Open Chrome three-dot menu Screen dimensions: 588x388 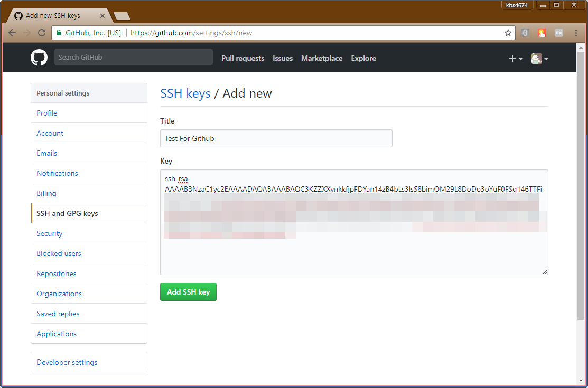(576, 33)
